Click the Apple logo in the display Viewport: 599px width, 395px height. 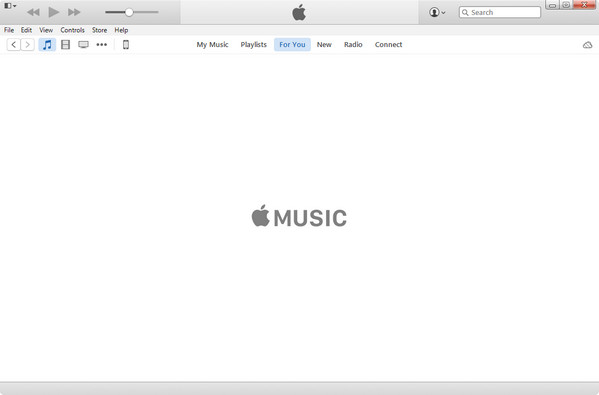(299, 12)
